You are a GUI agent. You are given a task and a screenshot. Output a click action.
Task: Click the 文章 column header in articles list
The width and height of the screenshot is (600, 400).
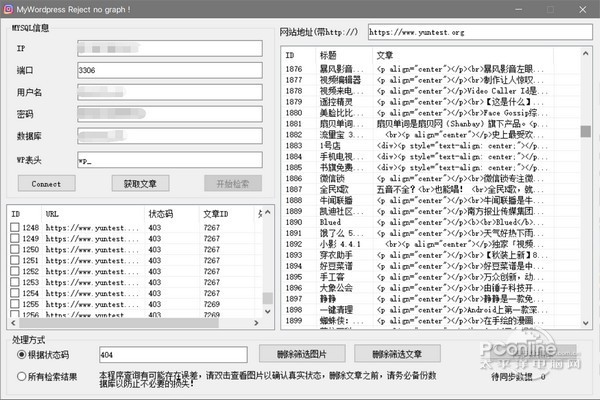coord(463,56)
